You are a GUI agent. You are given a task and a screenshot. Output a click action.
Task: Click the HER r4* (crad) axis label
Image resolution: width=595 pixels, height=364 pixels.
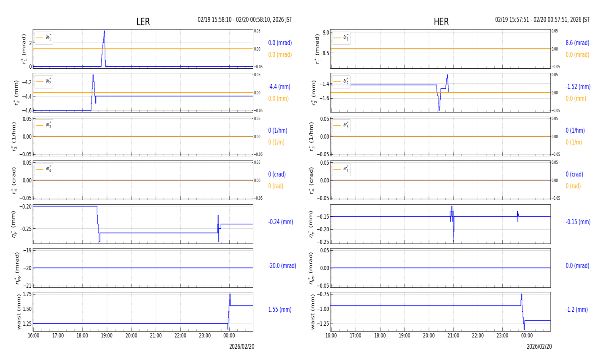click(x=311, y=180)
